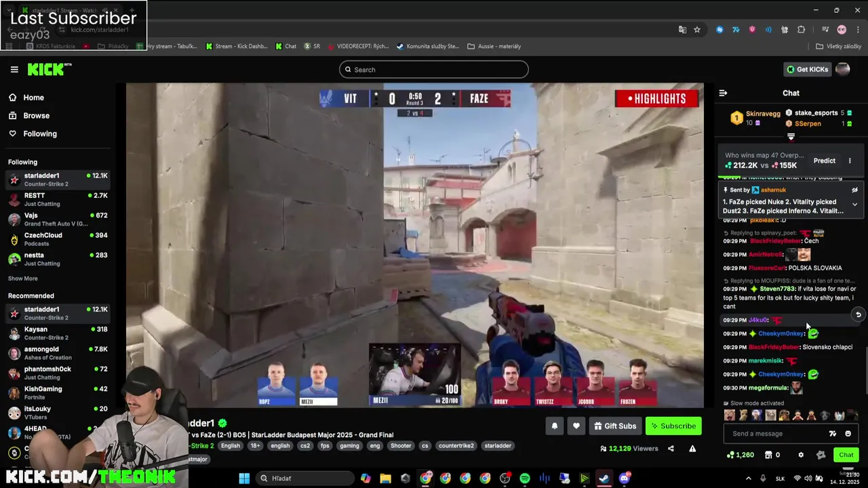Open itsLouky recommended channel
Screen dimensions: 868x488
[x=57, y=413]
